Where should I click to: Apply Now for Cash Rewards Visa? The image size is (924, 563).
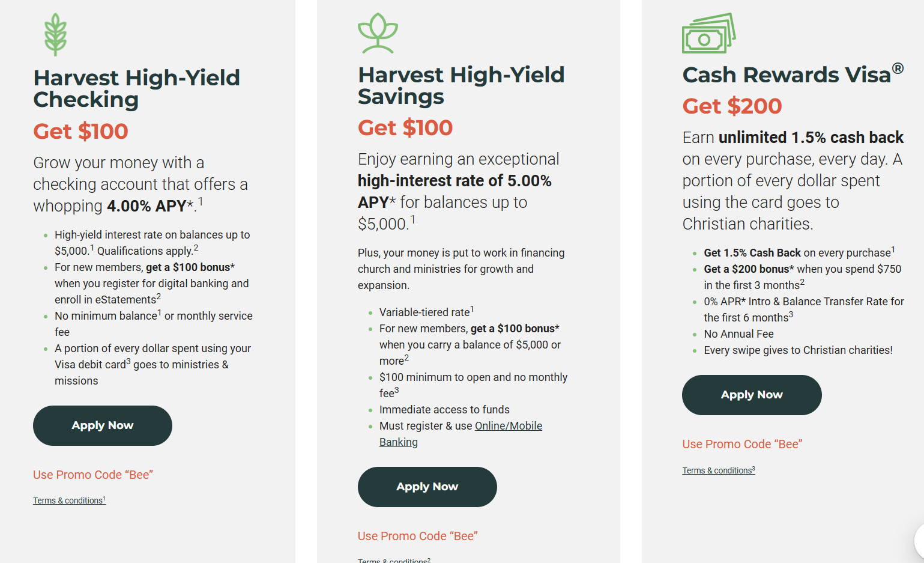coord(752,395)
